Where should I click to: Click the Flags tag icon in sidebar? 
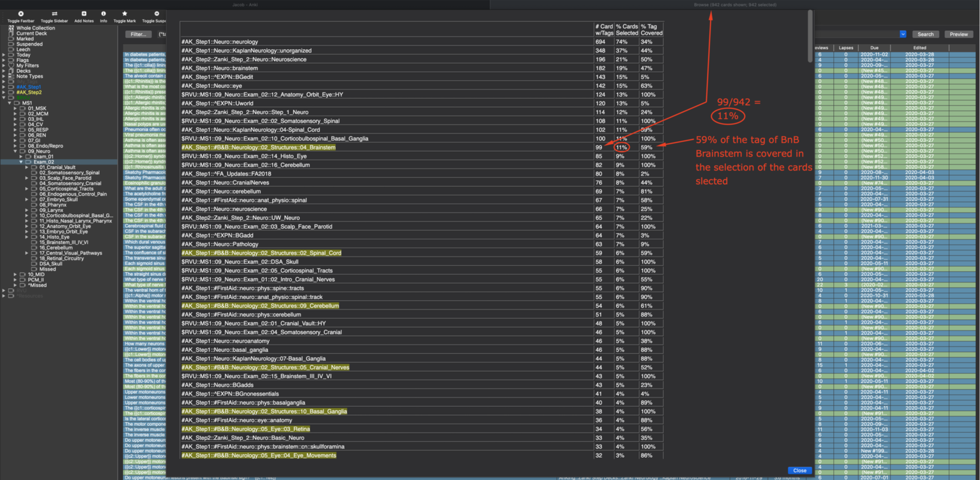click(x=11, y=60)
